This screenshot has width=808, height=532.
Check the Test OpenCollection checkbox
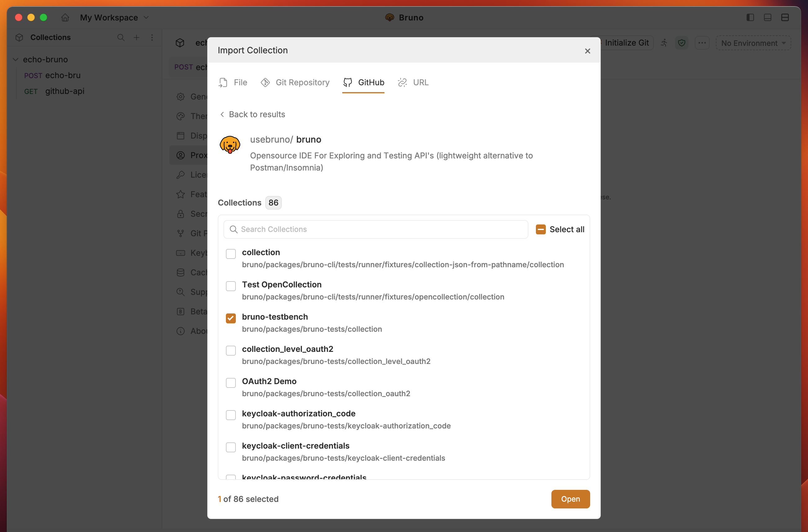231,286
